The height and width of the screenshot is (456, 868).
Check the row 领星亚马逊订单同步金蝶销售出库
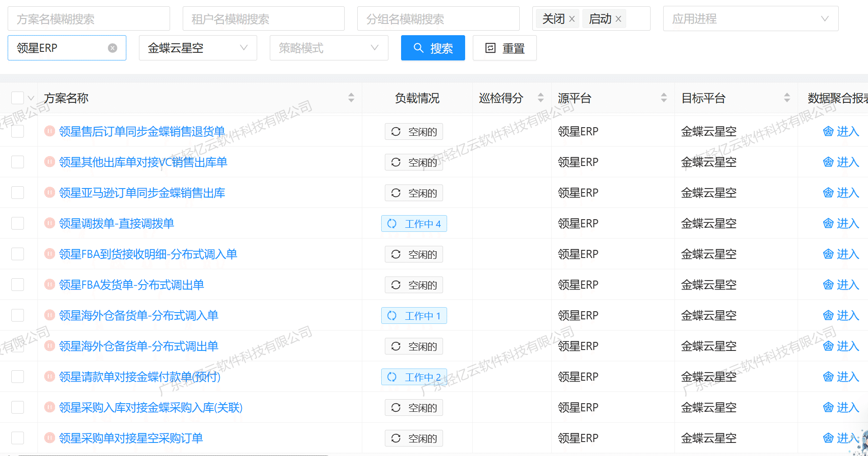point(18,193)
